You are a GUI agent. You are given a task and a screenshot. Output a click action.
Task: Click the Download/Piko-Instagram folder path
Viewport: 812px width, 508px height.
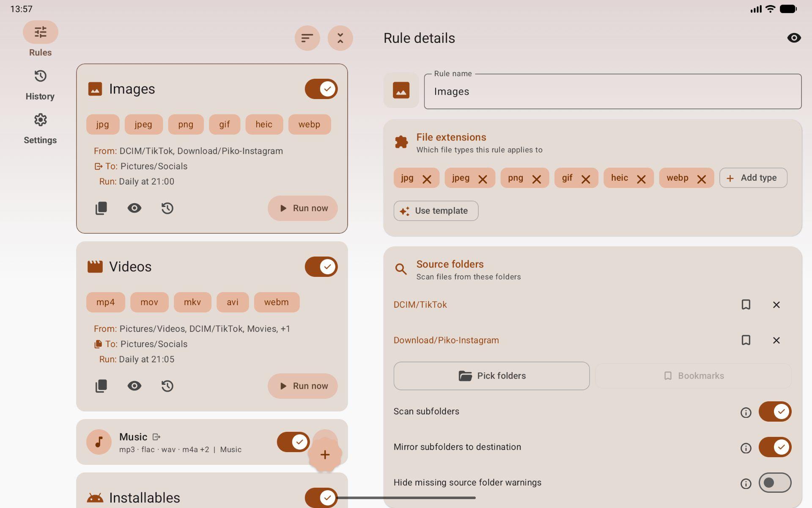[446, 340]
